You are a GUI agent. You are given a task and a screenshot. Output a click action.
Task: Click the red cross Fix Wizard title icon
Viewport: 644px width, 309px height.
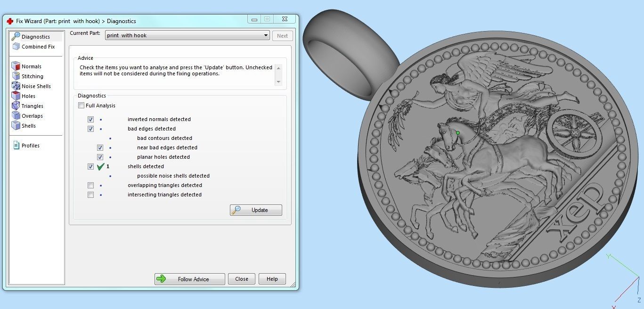10,21
